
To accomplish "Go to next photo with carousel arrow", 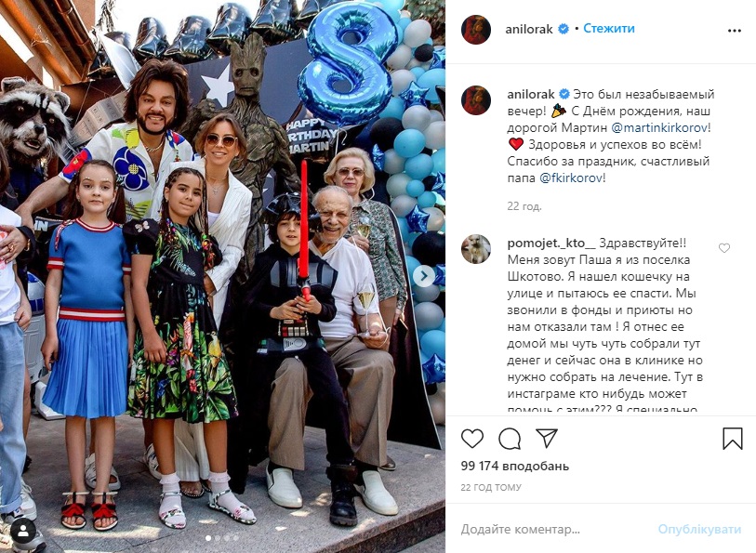I will tap(424, 276).
